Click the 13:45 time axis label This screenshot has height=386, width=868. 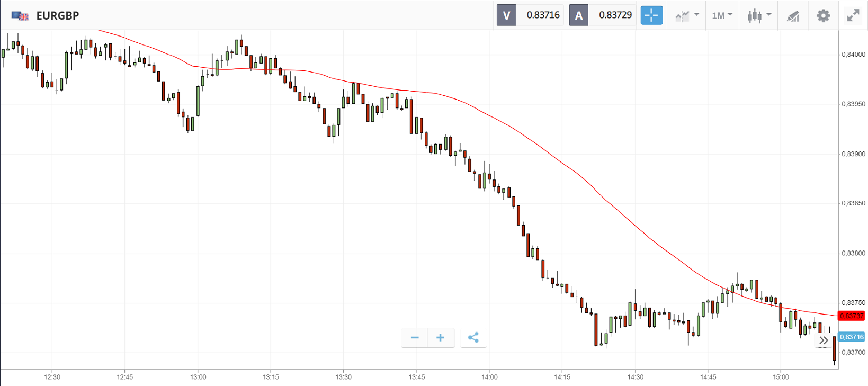click(417, 378)
